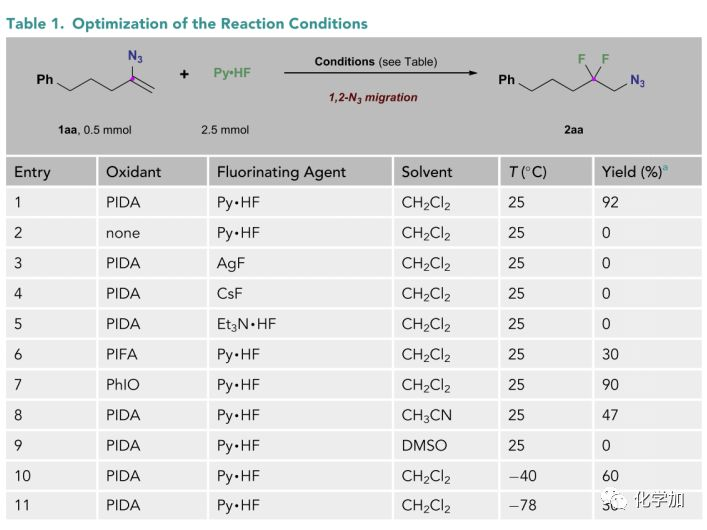Click the 'none' oxidant cell
Viewport: 707px width, 530px height.
[x=123, y=233]
